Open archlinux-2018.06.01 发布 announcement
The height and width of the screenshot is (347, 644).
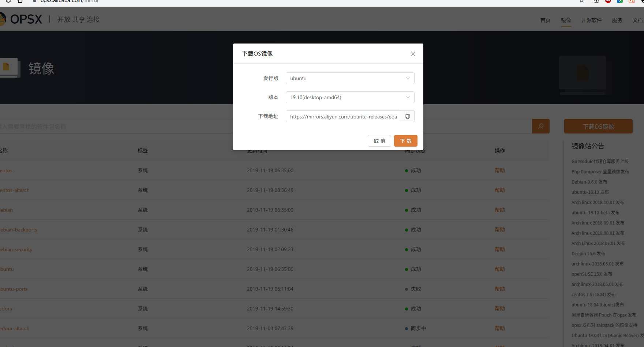[x=598, y=264]
